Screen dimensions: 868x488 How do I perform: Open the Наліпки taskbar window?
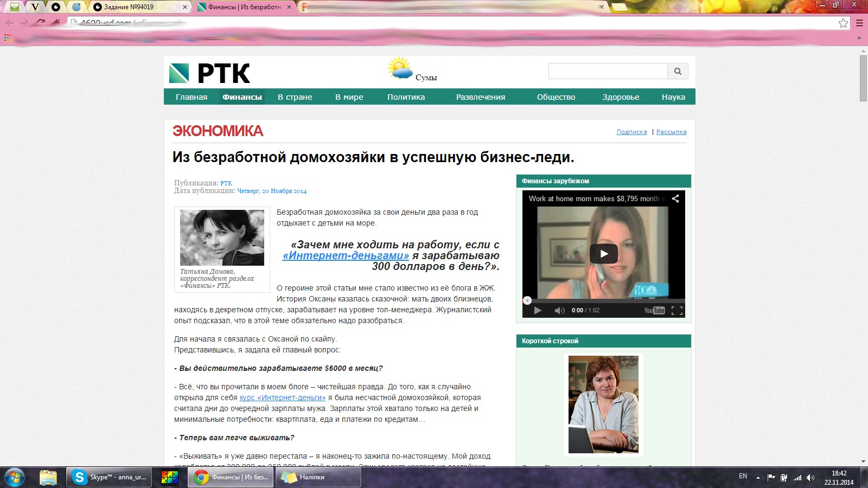click(318, 477)
